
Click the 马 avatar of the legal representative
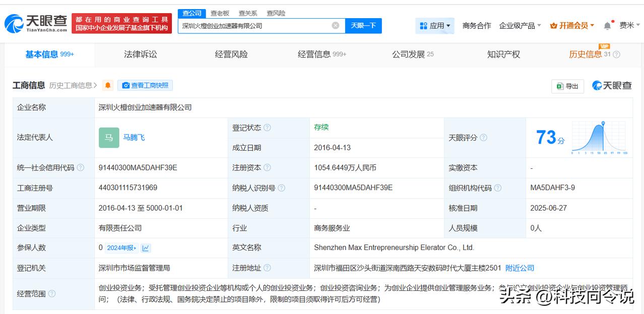coord(109,138)
